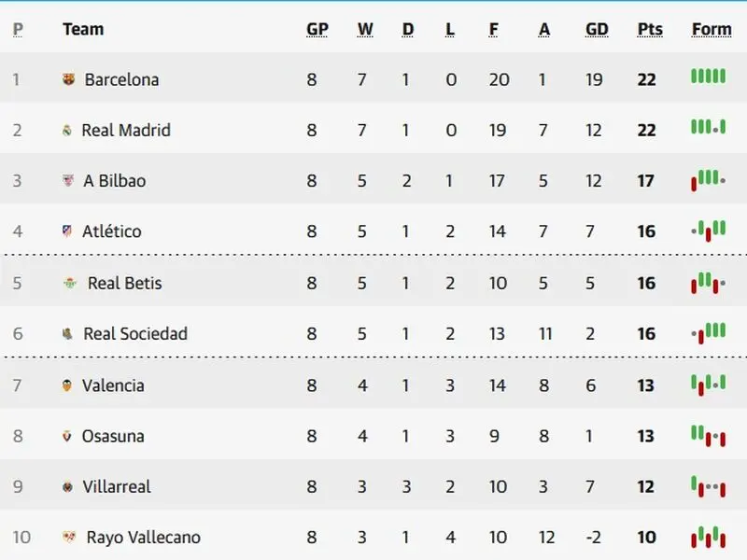
Task: Open the Real Sociedad team link
Action: [x=135, y=334]
